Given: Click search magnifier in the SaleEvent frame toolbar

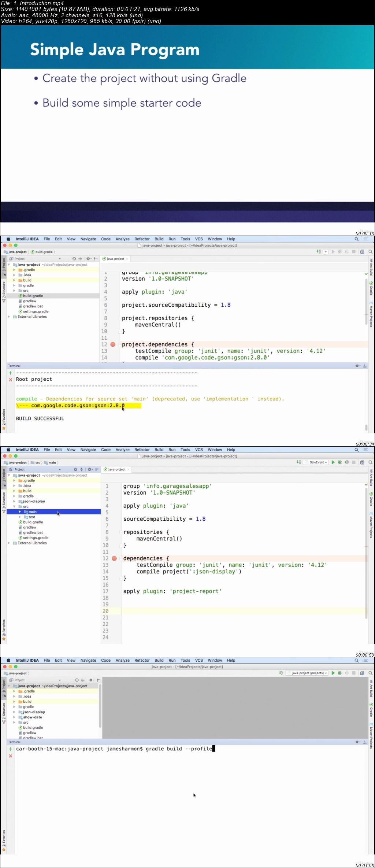Looking at the screenshot, I should [x=371, y=462].
